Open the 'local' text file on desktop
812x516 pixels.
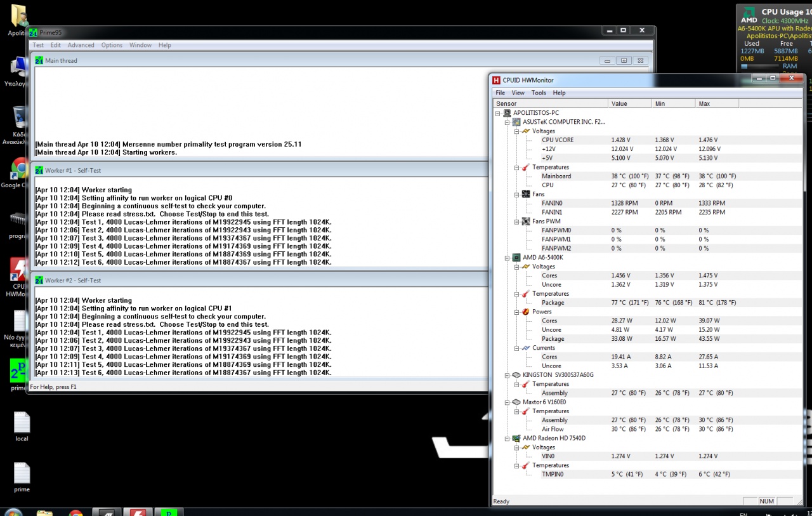pyautogui.click(x=22, y=427)
